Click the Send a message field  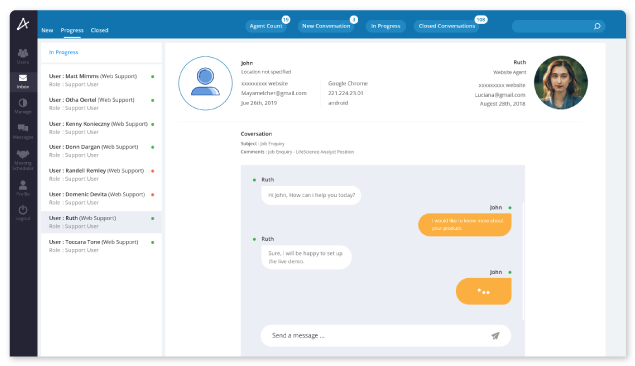[386, 336]
